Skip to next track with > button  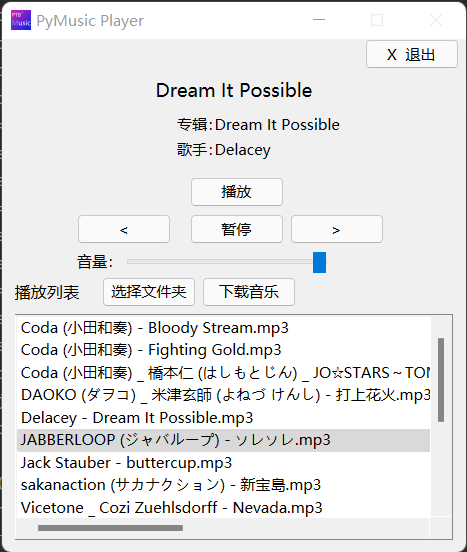click(x=337, y=229)
